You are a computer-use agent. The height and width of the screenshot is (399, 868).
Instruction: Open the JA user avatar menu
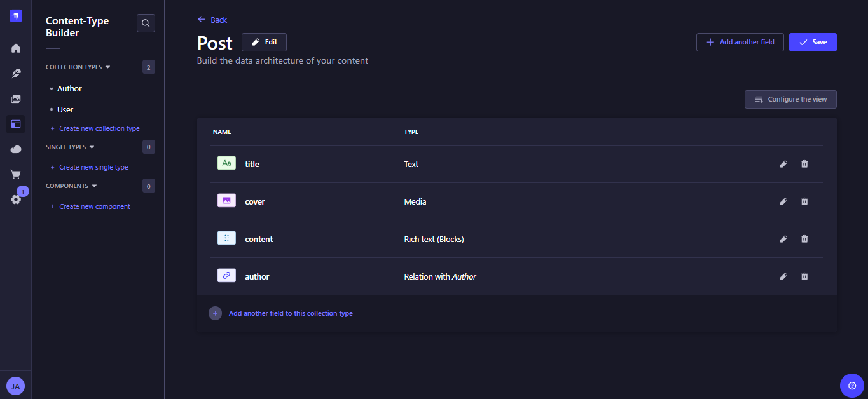[x=15, y=386]
